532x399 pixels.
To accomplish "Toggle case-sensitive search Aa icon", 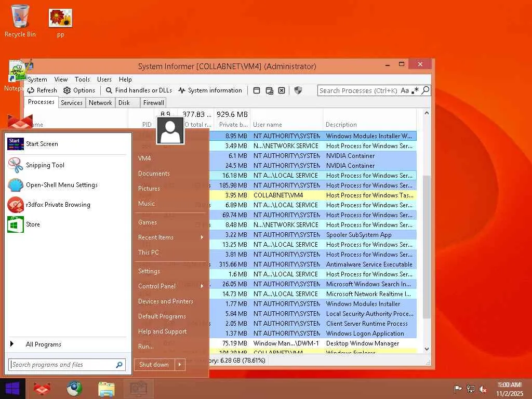I will [404, 90].
